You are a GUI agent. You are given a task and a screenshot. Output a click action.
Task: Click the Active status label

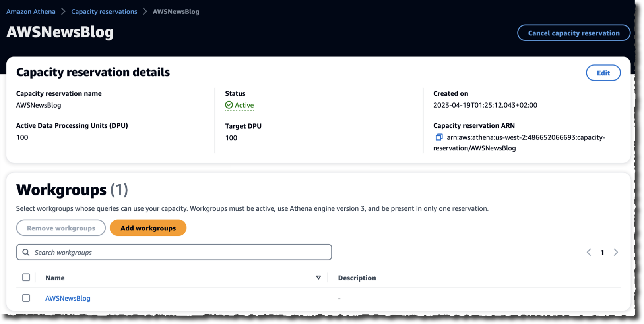coord(244,105)
